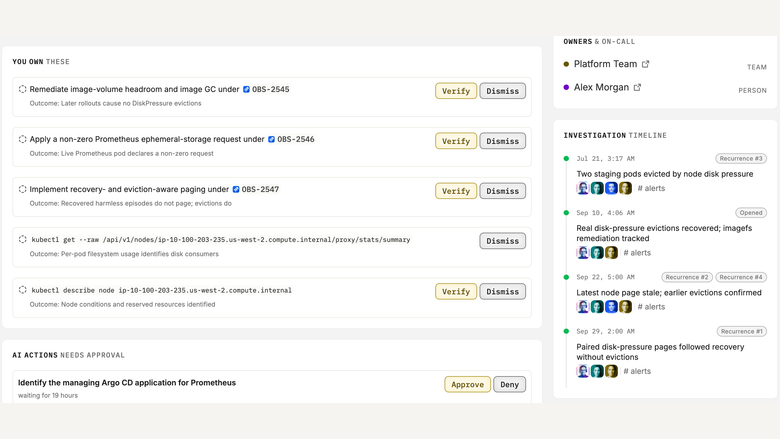Select the Jul 21, 3:17 AM timeline marker

pos(566,159)
